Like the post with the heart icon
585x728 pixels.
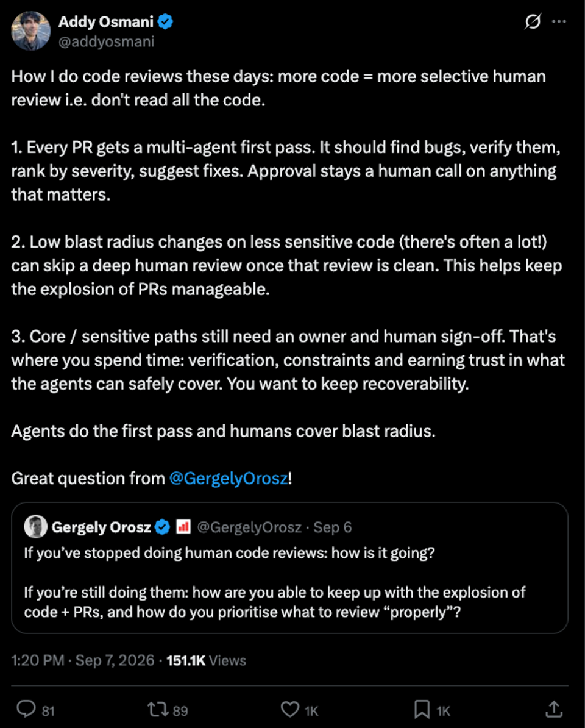[290, 710]
